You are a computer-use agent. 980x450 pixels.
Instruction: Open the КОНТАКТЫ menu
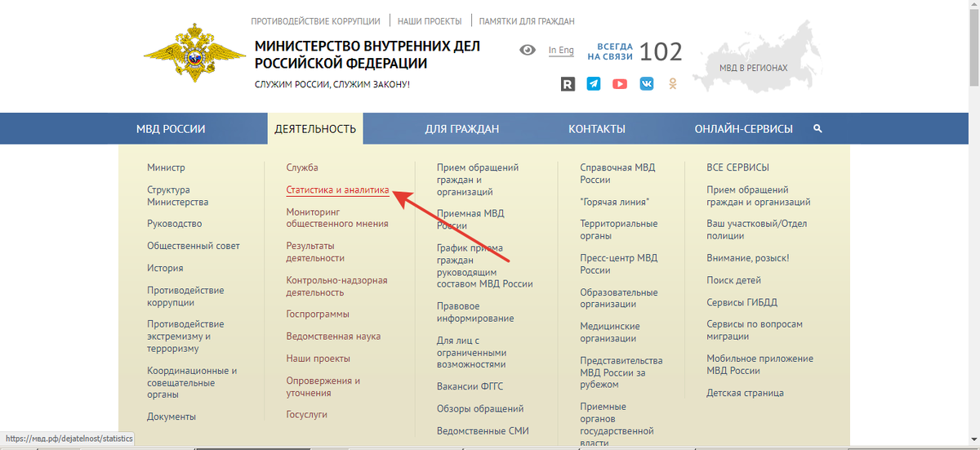[597, 129]
